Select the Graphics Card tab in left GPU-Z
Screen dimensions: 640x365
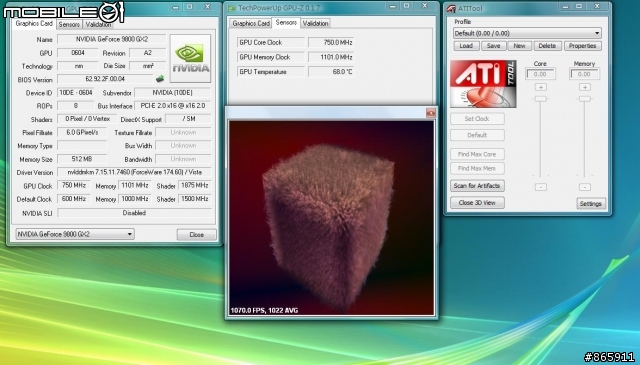tap(34, 24)
